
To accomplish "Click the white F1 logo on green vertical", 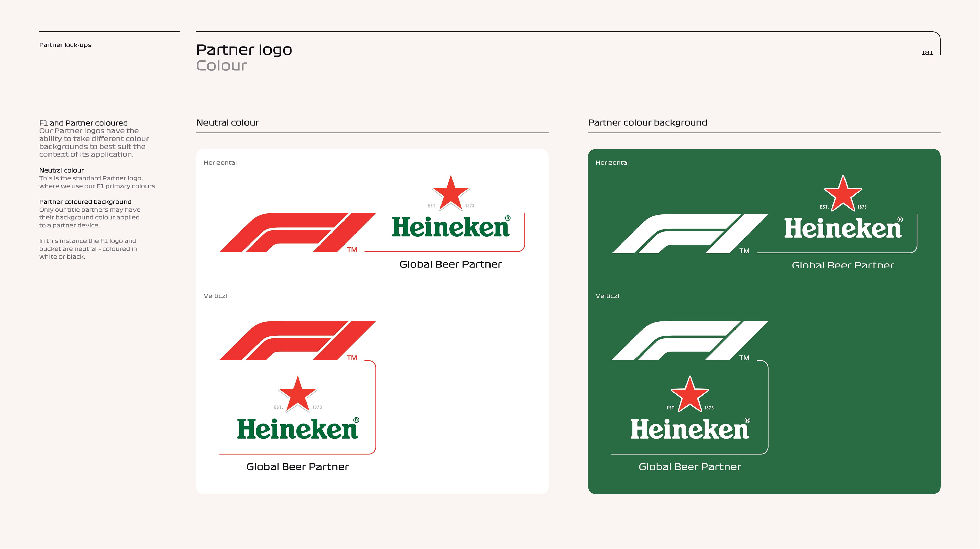I will tap(690, 340).
